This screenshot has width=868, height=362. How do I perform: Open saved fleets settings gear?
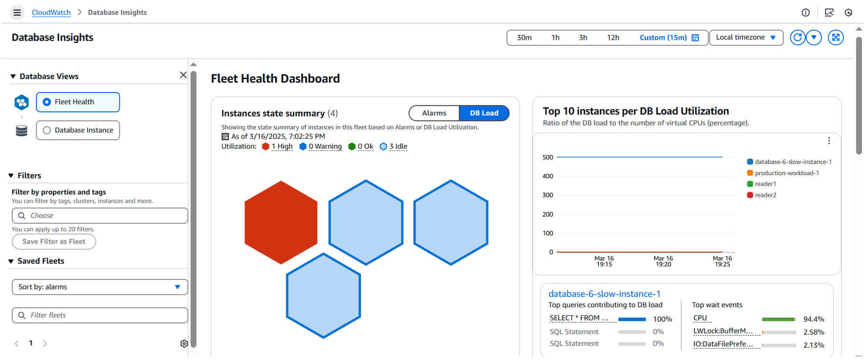(x=184, y=344)
